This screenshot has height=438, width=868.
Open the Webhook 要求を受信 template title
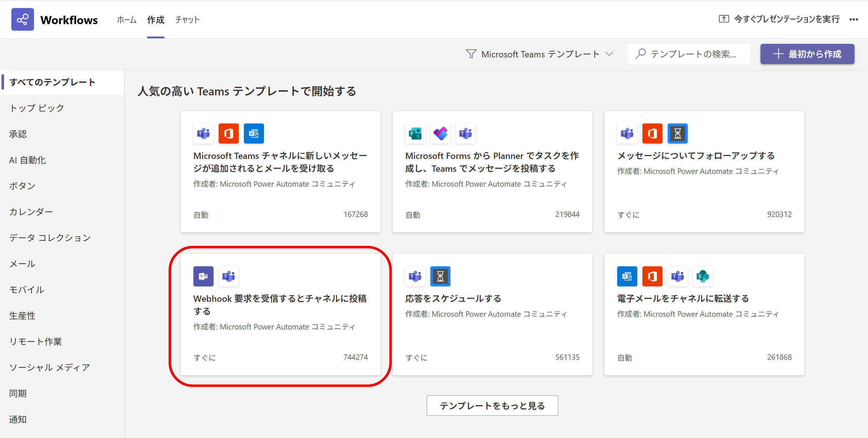click(280, 305)
